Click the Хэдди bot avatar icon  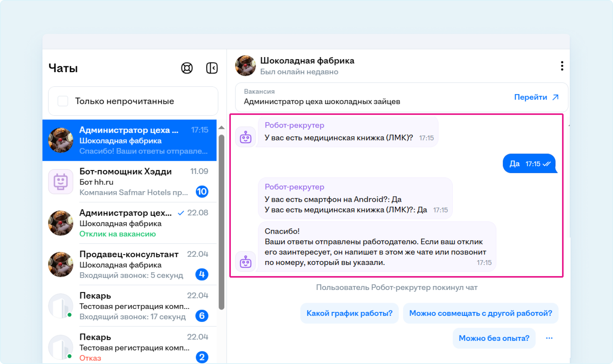pos(61,182)
